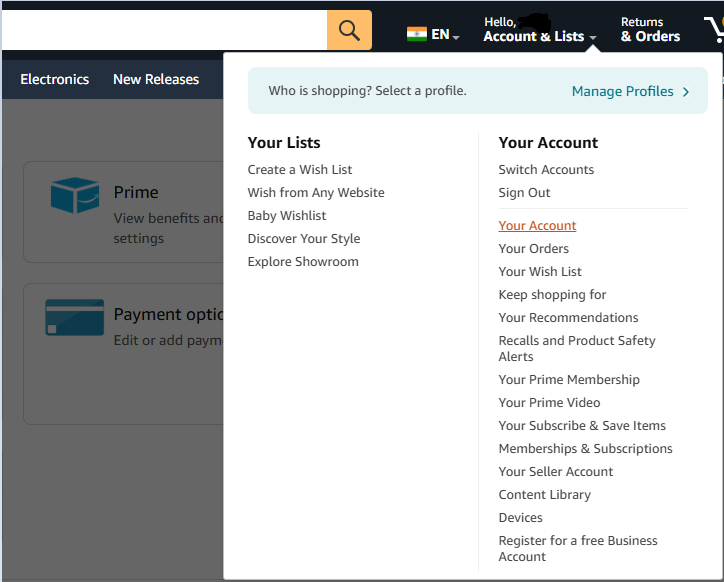
Task: Click the 'Your Lists' heading
Action: [x=284, y=143]
